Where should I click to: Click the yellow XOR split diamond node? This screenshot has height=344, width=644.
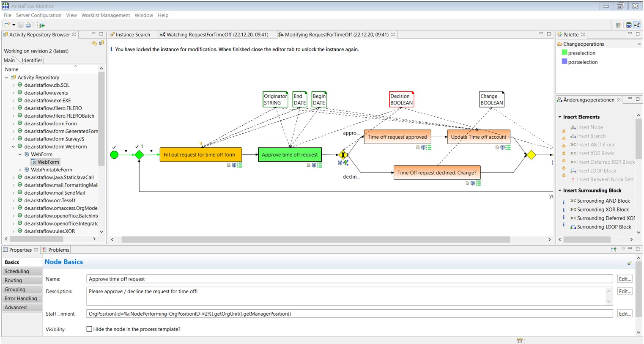343,155
